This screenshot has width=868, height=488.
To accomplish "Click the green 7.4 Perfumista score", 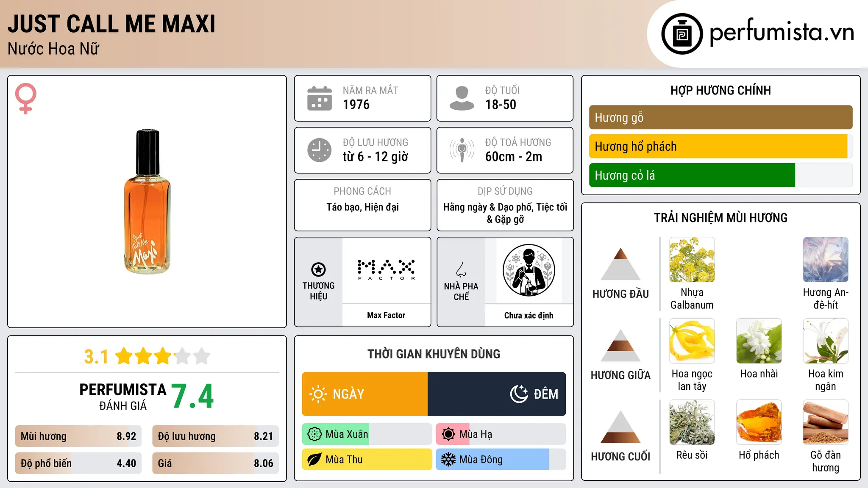I will click(x=192, y=396).
